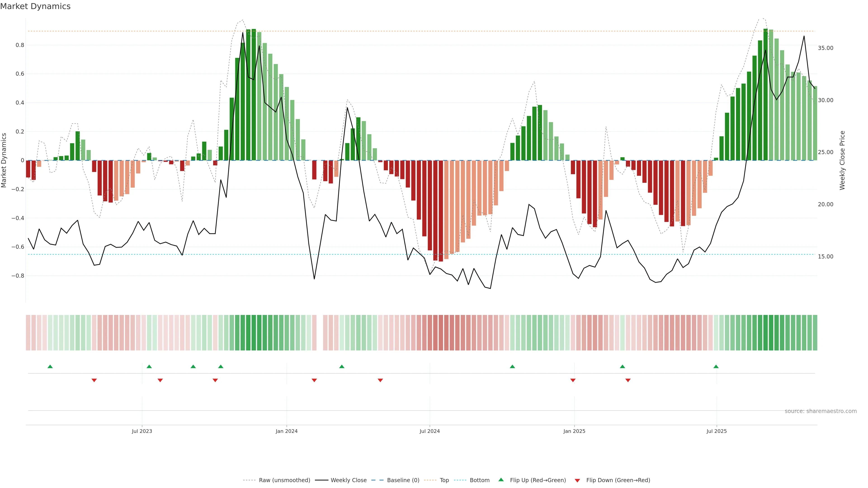Click the green Flip Up legend triangle
Viewport: 868px width, 488px height.
tap(501, 480)
